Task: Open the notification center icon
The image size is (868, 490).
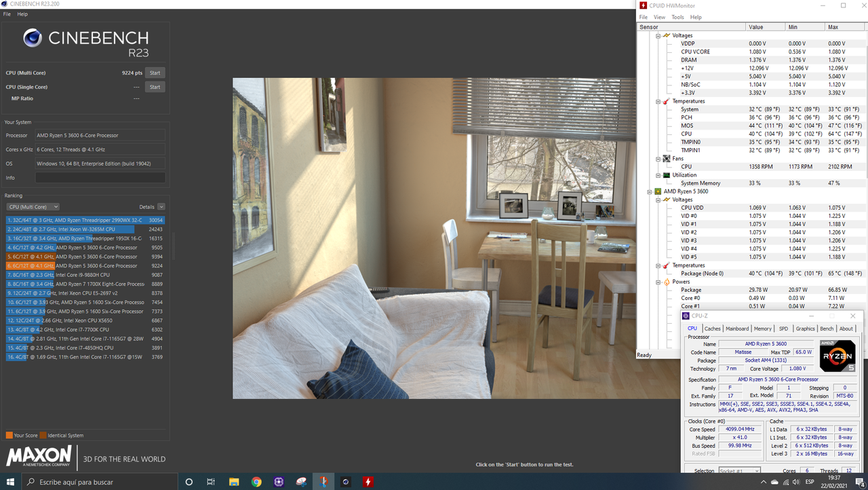Action: (859, 482)
